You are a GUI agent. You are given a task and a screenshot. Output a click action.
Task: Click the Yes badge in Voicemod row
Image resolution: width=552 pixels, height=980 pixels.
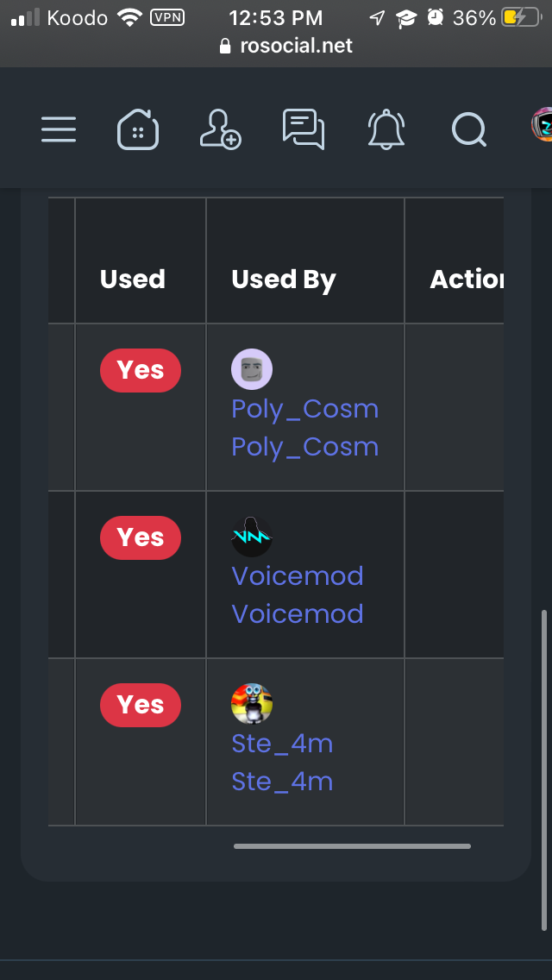pos(141,537)
